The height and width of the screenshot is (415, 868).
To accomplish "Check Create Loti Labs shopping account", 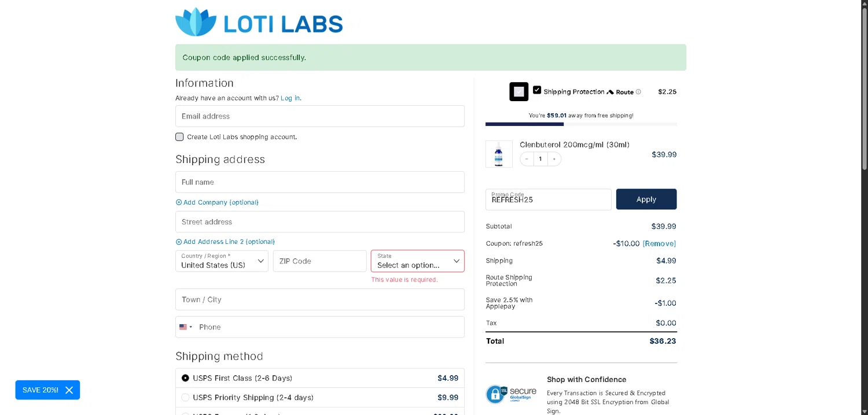I will (179, 137).
